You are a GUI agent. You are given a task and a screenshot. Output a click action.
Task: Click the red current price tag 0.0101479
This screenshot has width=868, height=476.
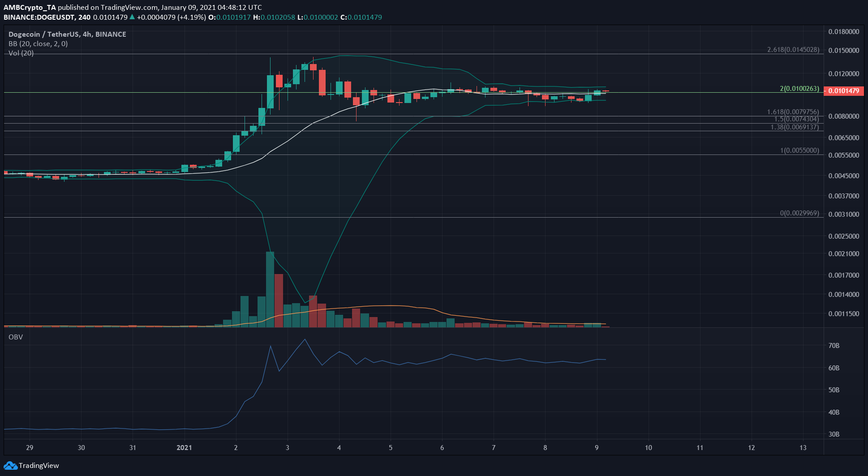[x=843, y=91]
